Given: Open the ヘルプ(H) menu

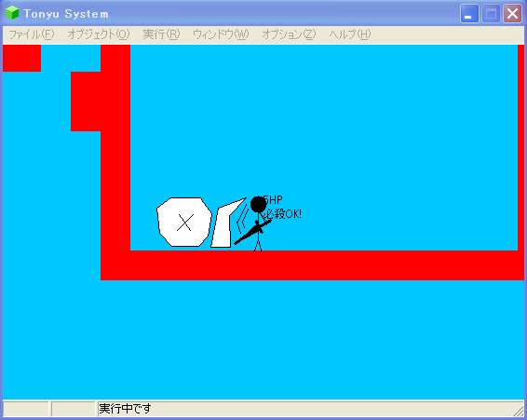Looking at the screenshot, I should click(350, 34).
